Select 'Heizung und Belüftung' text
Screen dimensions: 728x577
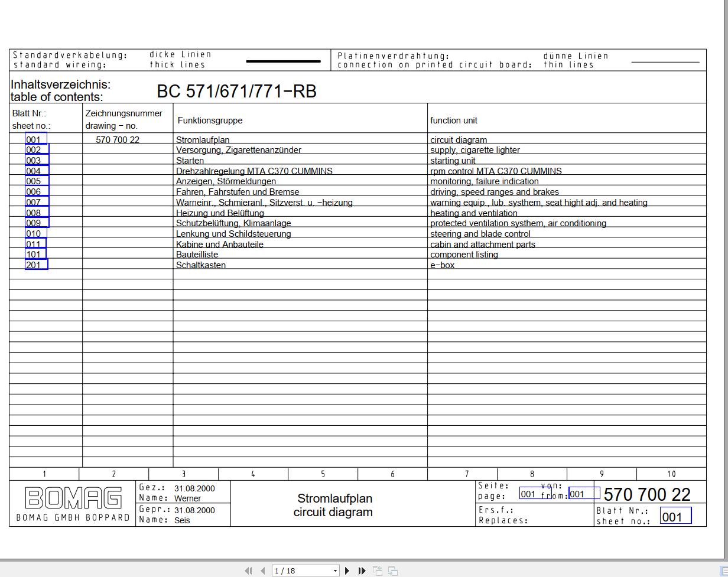[x=220, y=213]
